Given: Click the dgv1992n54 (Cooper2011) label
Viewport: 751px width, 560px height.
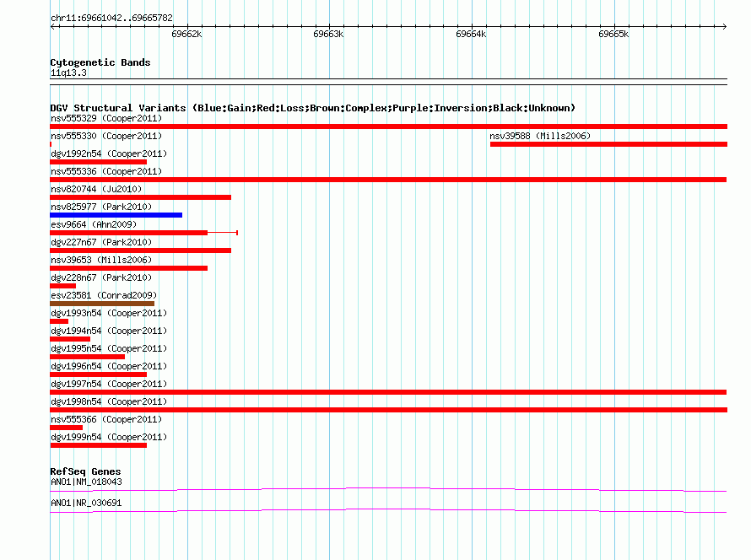Looking at the screenshot, I should pos(109,153).
